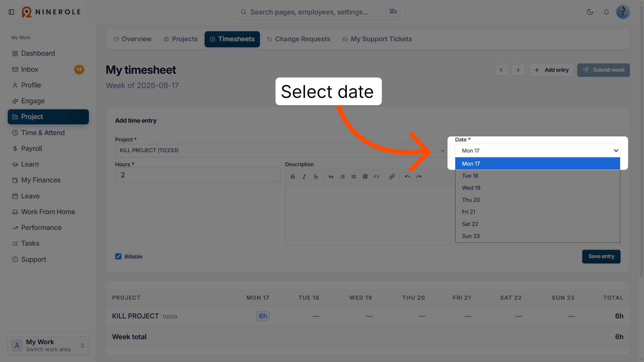Screen dimensions: 644x362
Task: Apply strikethrough formatting in description
Action: 316,177
